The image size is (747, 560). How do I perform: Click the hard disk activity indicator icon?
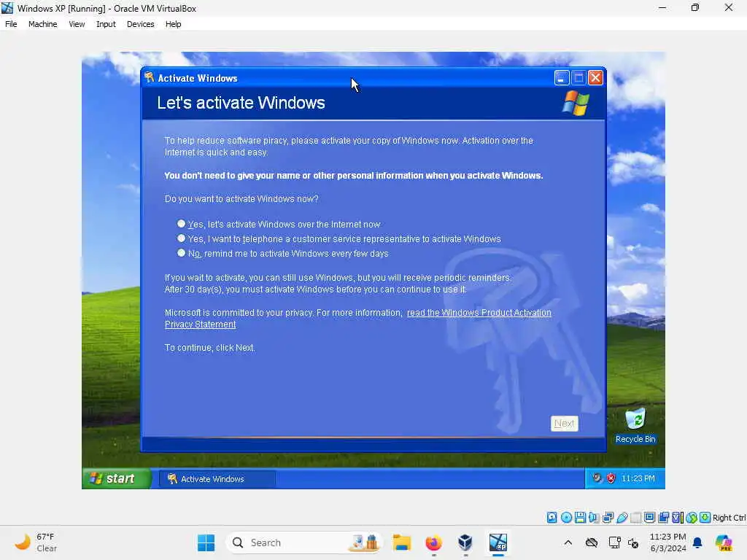(551, 518)
